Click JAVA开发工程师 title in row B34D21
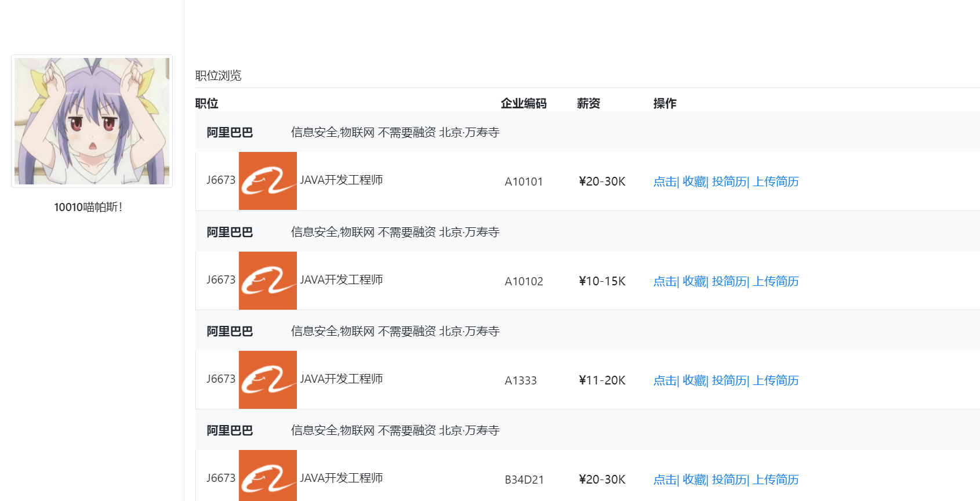Screen dimensions: 980x501 341,478
